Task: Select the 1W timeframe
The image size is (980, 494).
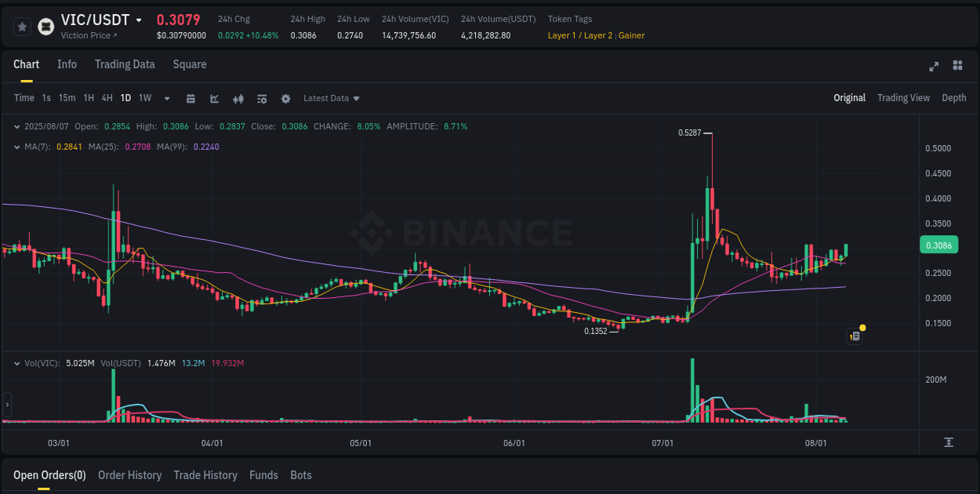Action: click(144, 98)
